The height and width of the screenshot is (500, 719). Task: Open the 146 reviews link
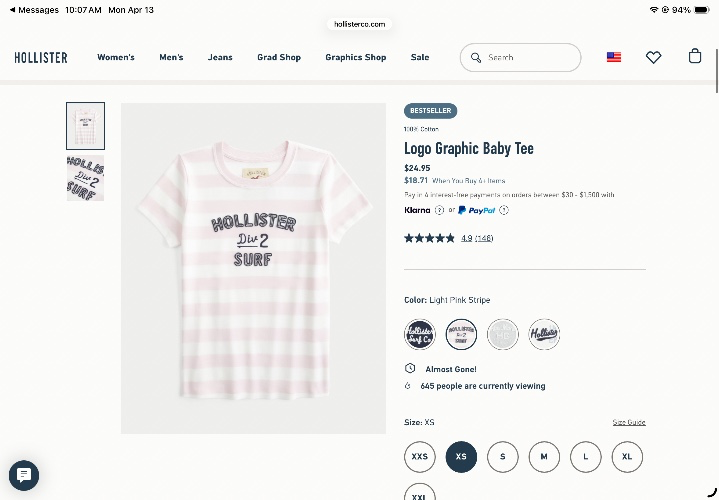click(484, 238)
